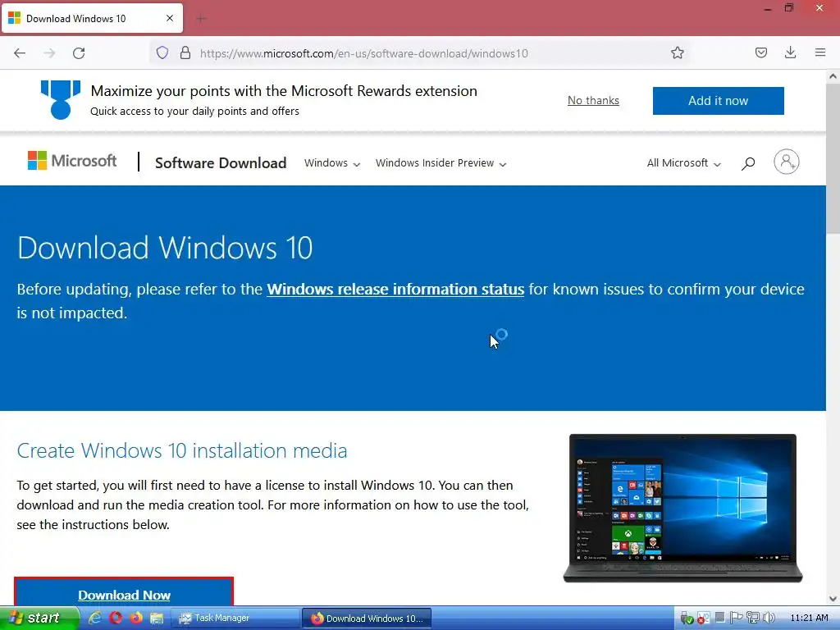This screenshot has height=630, width=840.
Task: Click the taskbar clock showing 11:21 AM
Action: 808,619
